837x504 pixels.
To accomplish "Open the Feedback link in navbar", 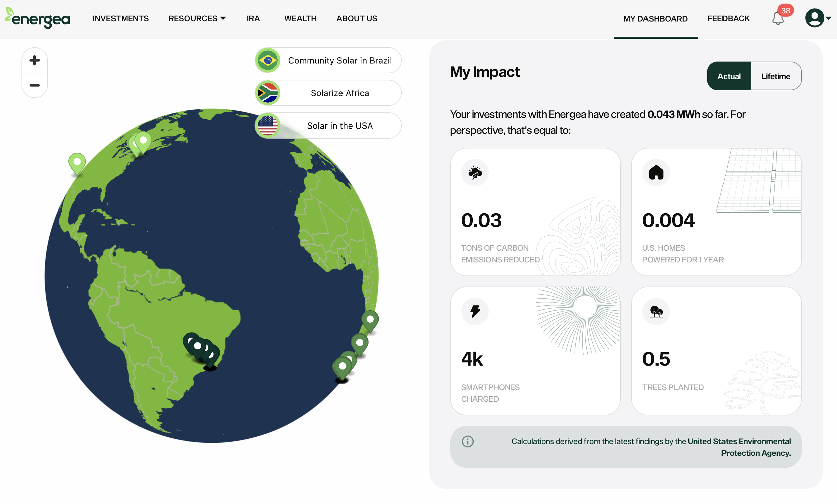I will (x=728, y=18).
